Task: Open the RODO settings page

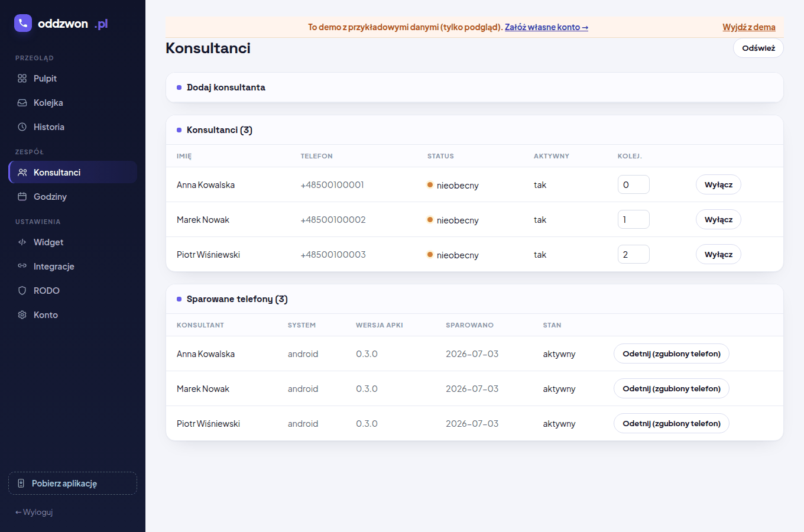Action: (x=73, y=291)
